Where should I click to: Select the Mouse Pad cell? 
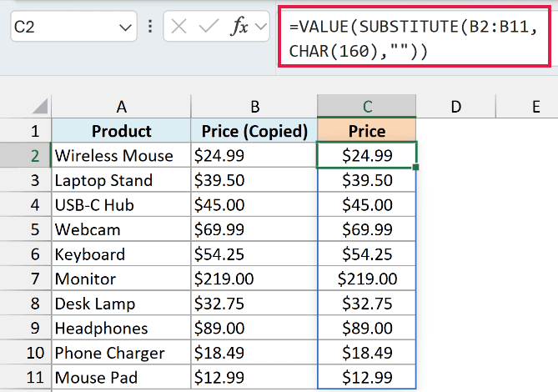(121, 377)
